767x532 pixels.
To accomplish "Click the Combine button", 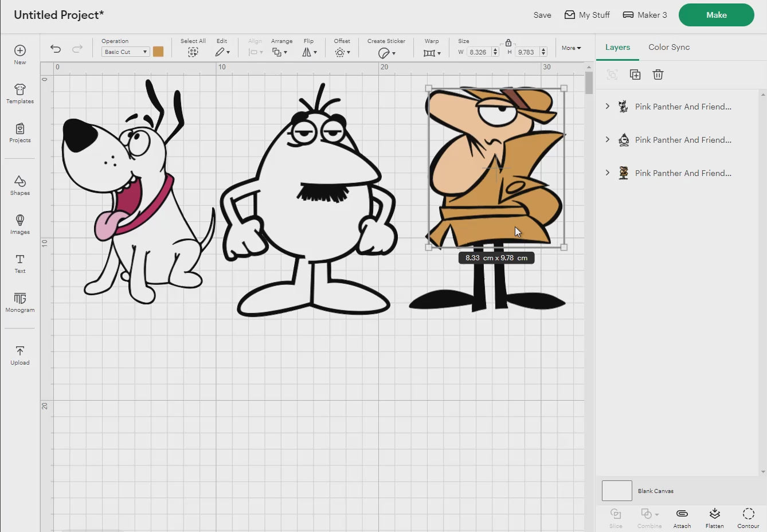I will coord(649,518).
